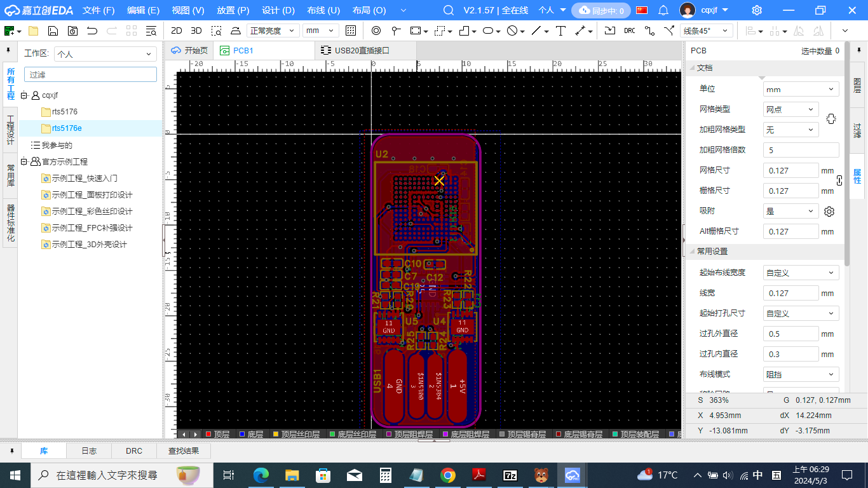
Task: Switch to the USB20直插接口 tab
Action: 362,50
